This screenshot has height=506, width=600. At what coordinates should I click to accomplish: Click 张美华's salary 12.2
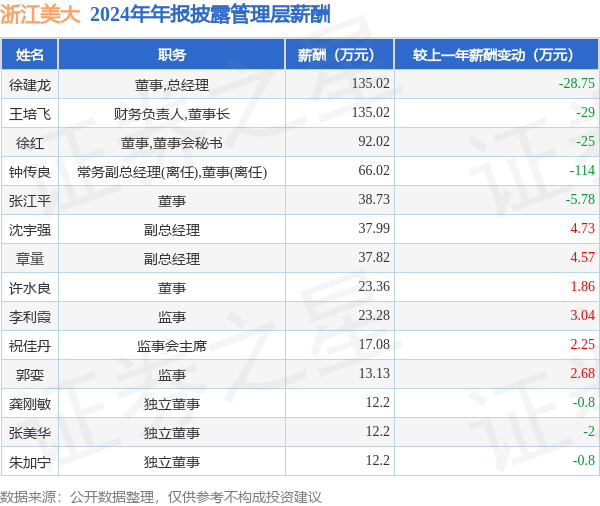point(378,431)
